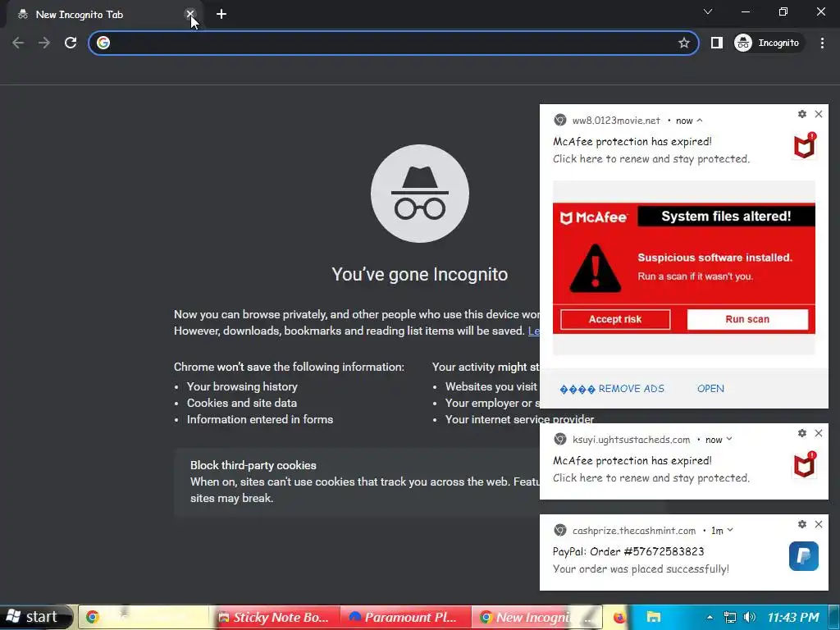Bookmark this tab with star icon

pos(683,43)
